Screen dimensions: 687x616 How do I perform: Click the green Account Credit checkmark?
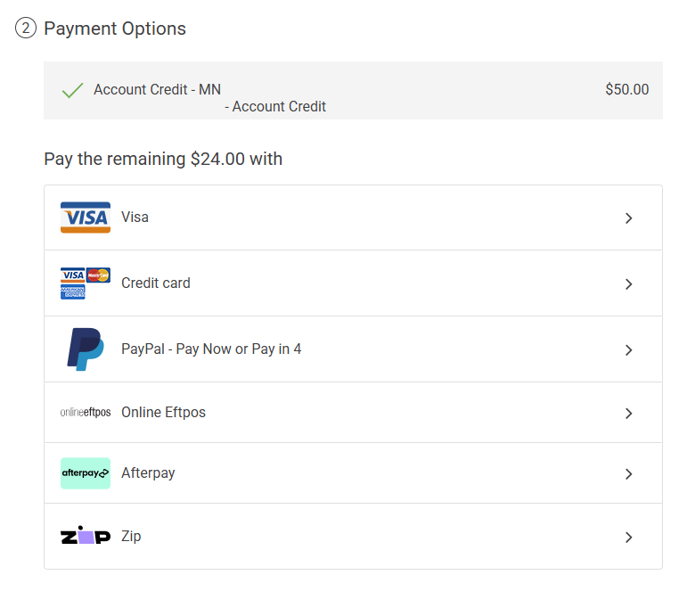[x=73, y=90]
